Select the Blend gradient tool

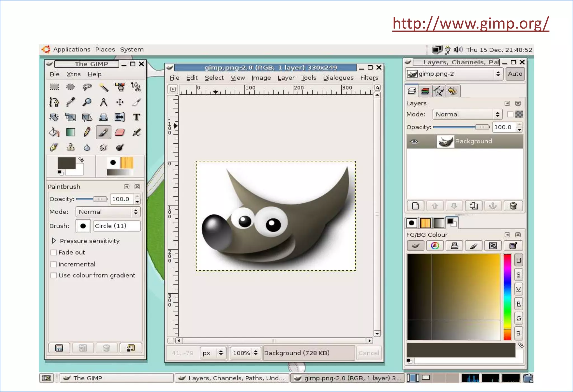(x=71, y=132)
